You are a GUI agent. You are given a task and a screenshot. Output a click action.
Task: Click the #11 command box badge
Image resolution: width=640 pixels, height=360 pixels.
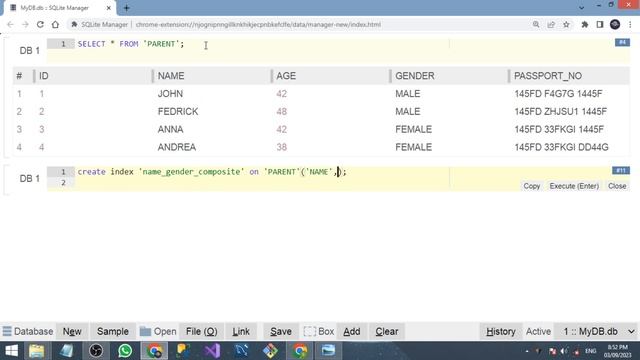(x=620, y=170)
